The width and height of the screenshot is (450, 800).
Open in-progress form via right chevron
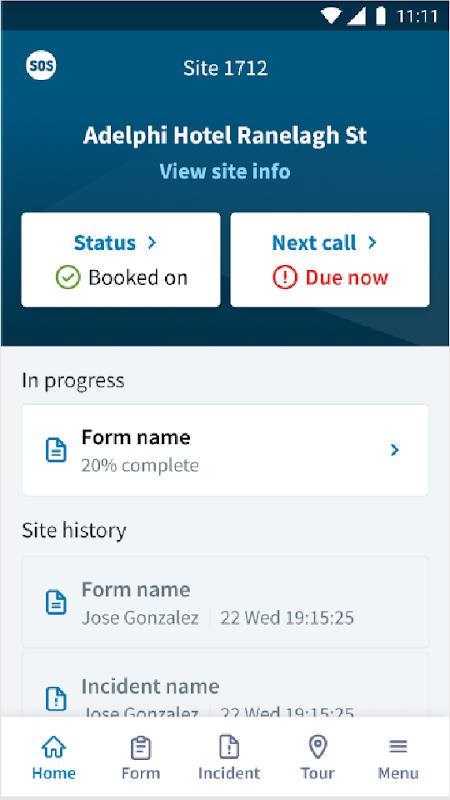(394, 450)
